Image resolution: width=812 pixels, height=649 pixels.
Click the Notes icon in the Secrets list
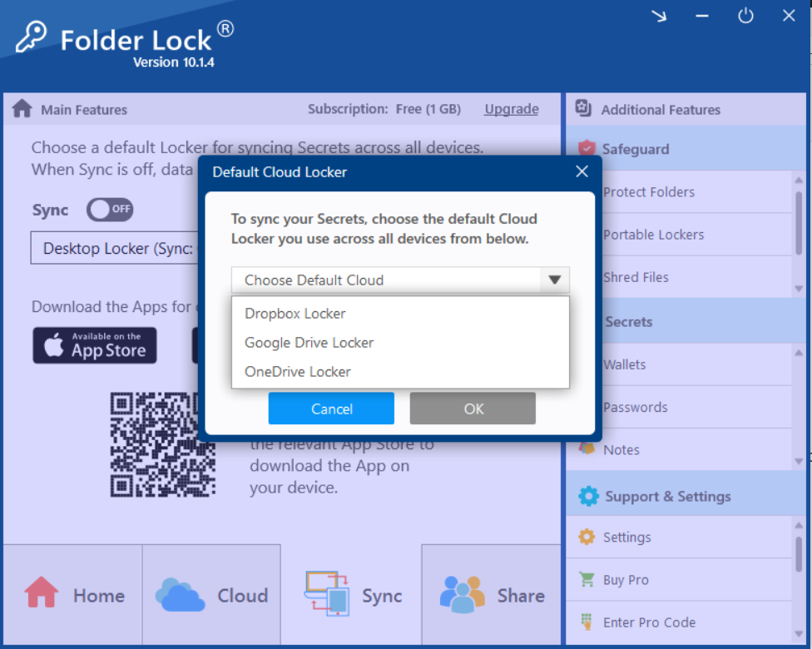[x=587, y=448]
